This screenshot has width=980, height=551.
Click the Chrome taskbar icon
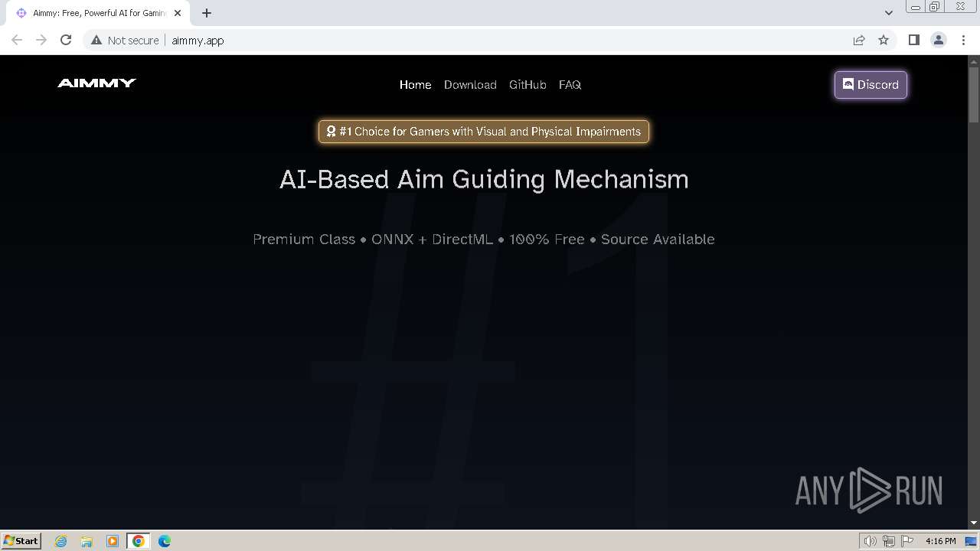pyautogui.click(x=139, y=541)
